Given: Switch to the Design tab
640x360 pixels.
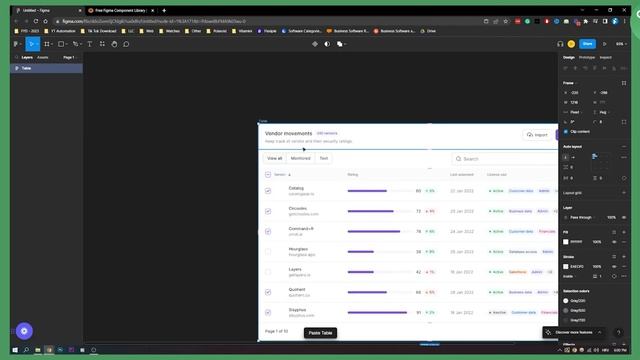Looking at the screenshot, I should (569, 58).
